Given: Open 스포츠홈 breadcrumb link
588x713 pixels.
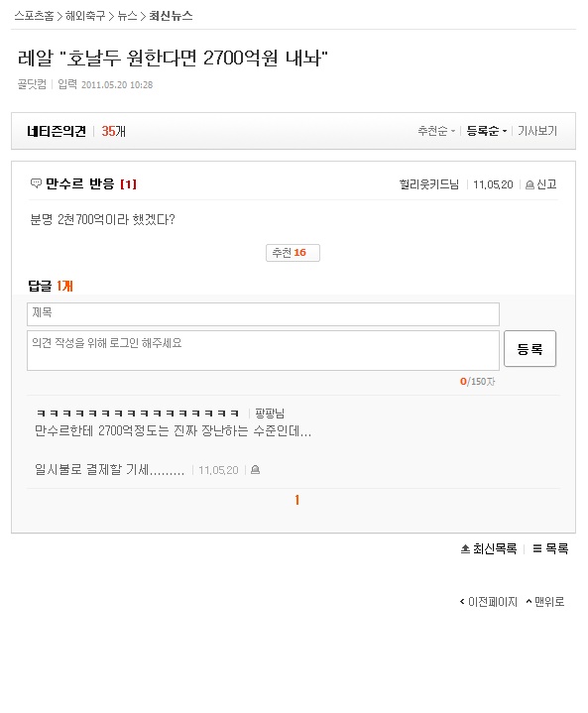Looking at the screenshot, I should (34, 16).
